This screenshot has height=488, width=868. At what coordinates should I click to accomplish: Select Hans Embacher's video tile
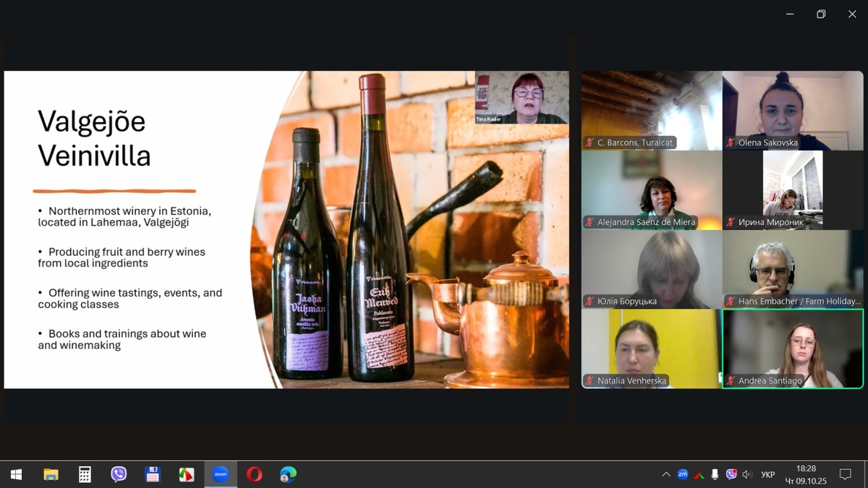[792, 269]
